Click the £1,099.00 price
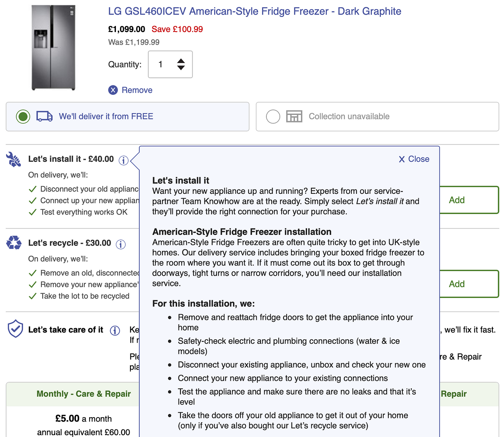504x437 pixels. [x=127, y=29]
